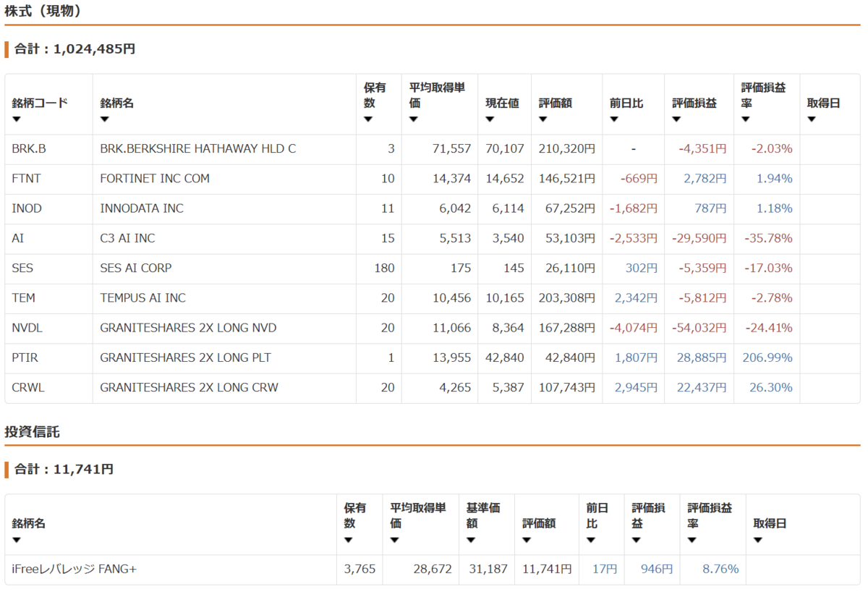Click INNODATA INC name
The height and width of the screenshot is (592, 868).
tap(142, 208)
